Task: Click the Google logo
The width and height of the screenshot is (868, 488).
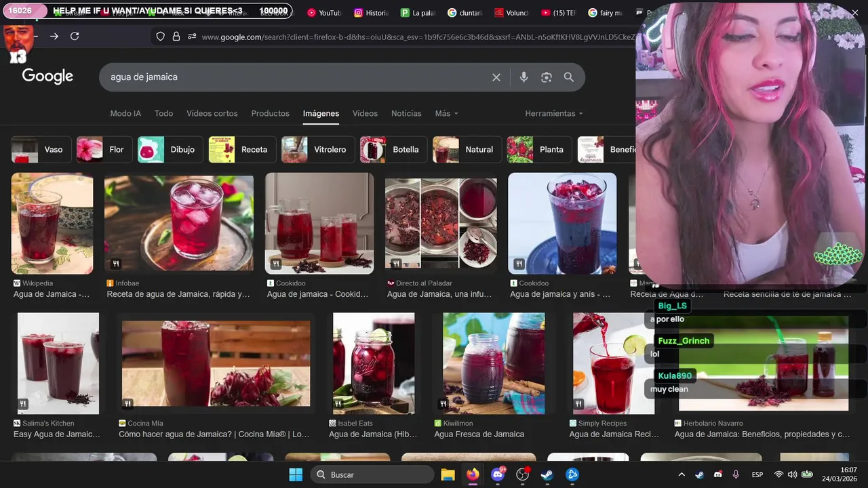Action: (x=47, y=77)
